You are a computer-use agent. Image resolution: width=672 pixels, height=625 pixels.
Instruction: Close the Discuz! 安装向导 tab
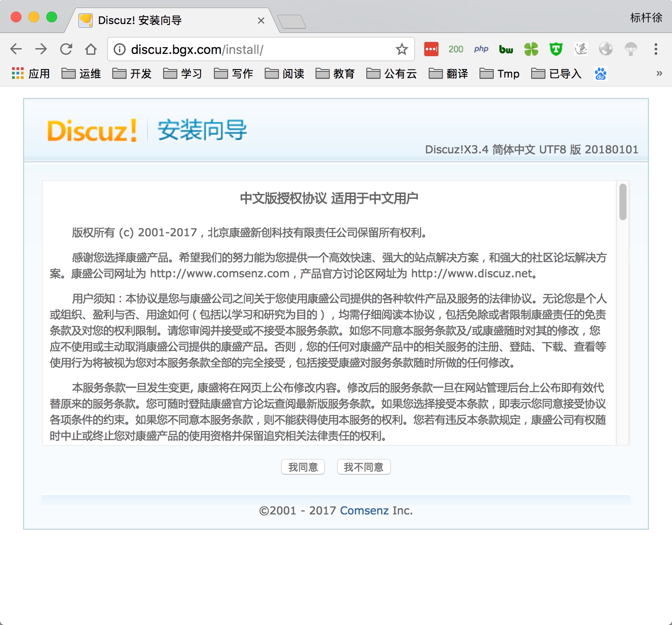point(261,21)
